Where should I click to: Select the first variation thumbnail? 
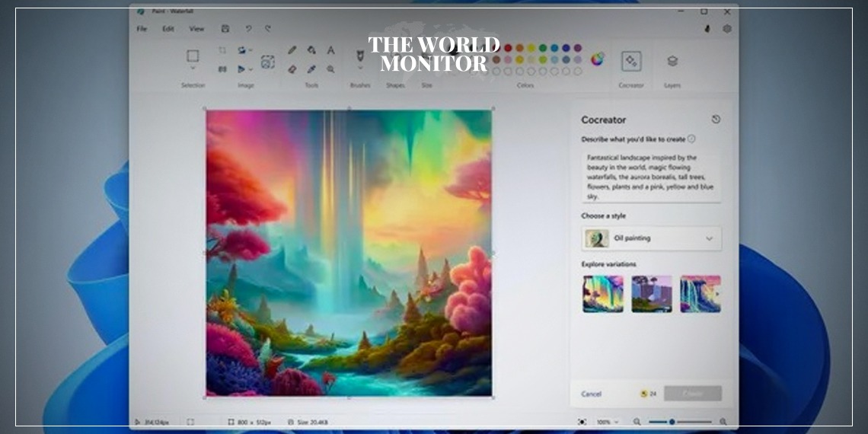click(603, 294)
